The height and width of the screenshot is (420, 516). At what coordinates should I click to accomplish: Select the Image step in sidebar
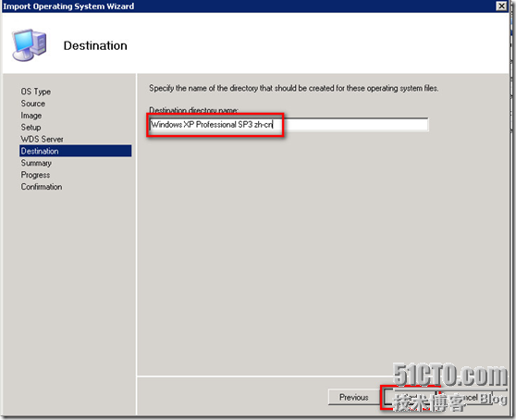31,116
